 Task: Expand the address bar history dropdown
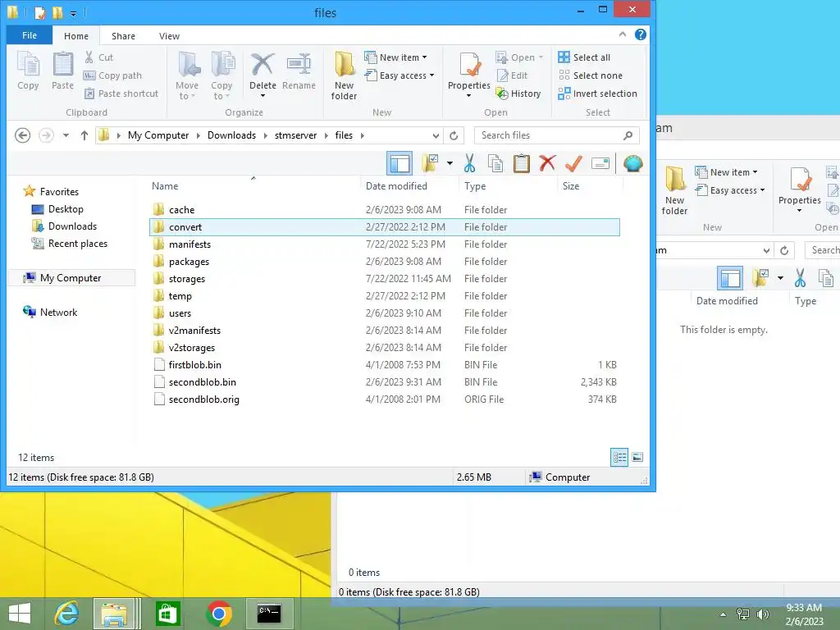(x=436, y=135)
